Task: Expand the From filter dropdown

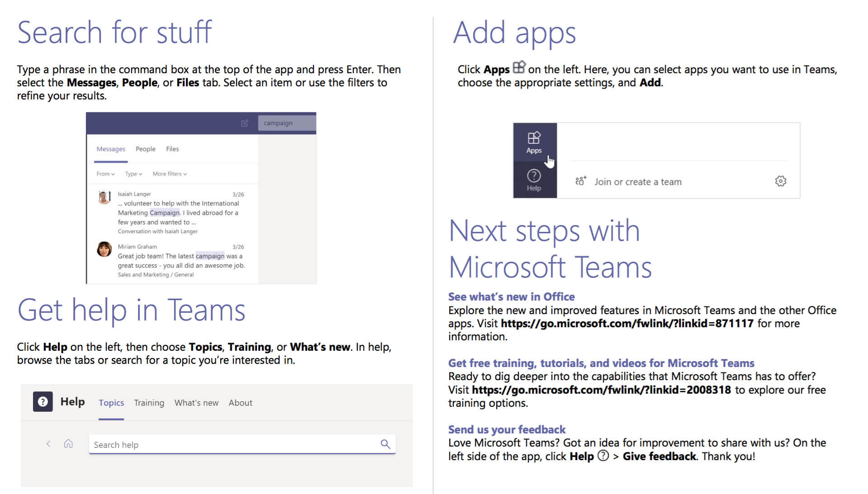Action: (x=105, y=174)
